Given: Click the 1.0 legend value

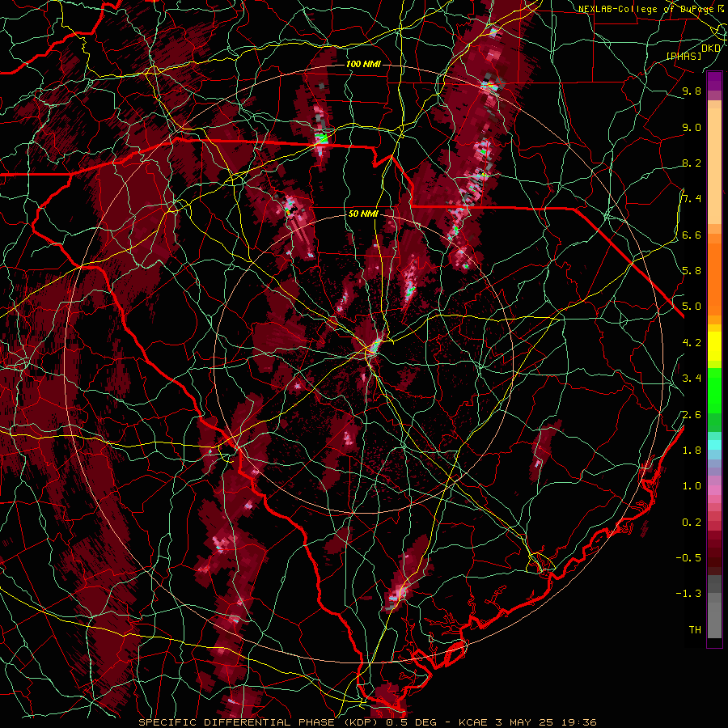Looking at the screenshot, I should point(692,486).
